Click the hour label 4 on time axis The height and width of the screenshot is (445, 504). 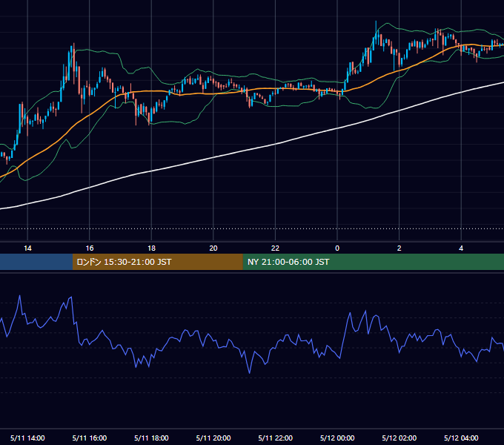[461, 248]
